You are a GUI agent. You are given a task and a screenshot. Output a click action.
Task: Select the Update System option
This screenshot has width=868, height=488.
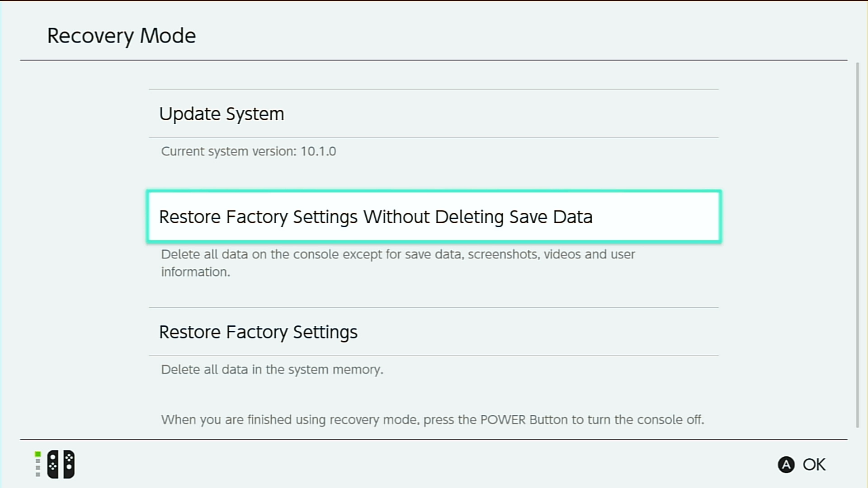[434, 113]
